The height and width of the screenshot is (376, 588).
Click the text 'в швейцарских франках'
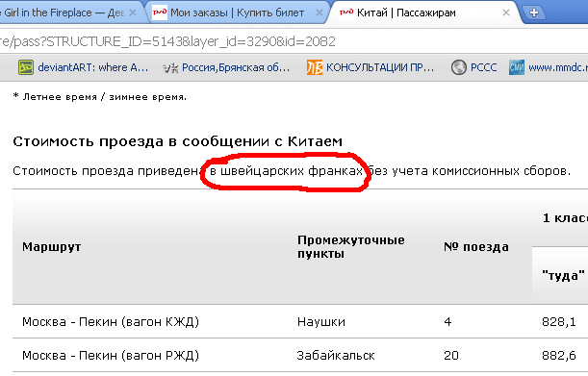tap(286, 171)
